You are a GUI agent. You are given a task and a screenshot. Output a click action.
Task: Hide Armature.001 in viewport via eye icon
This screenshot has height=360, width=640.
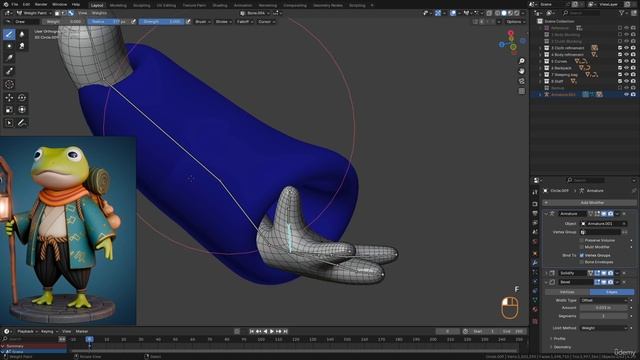627,95
